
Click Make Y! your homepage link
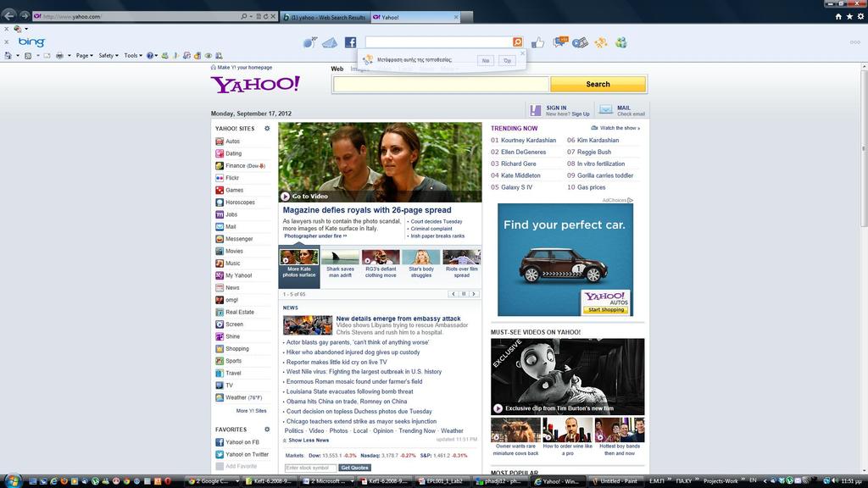245,68
